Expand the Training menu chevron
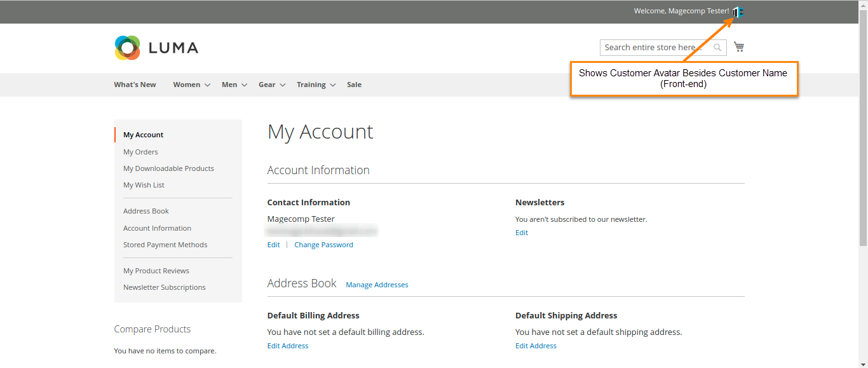The width and height of the screenshot is (868, 368). 332,85
